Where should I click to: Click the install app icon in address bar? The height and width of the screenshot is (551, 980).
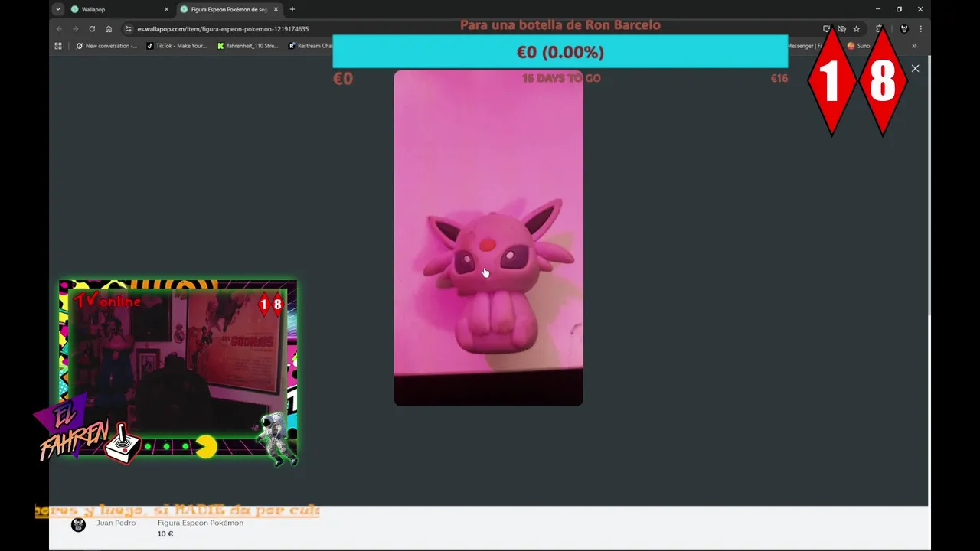[x=826, y=29]
